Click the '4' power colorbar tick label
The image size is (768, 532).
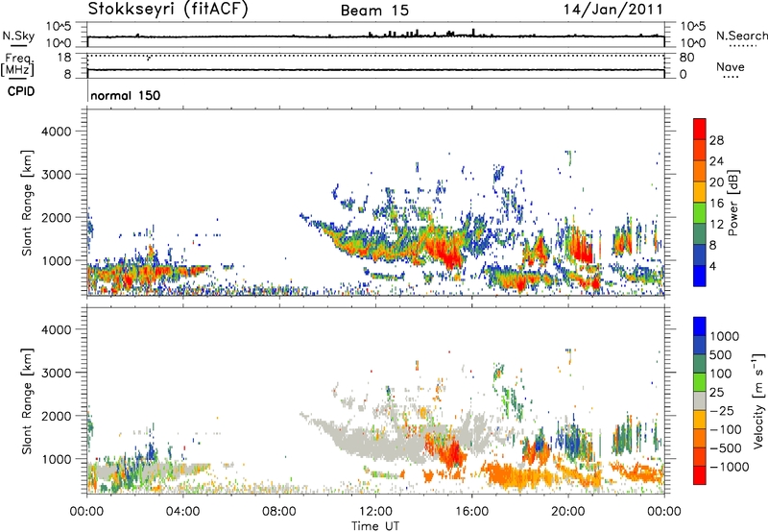712,266
